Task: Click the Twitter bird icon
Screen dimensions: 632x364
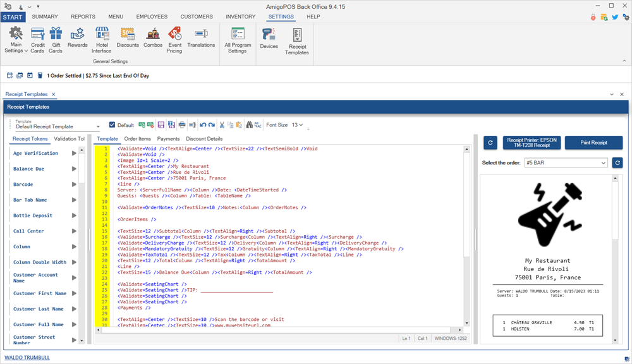Action: click(x=615, y=17)
